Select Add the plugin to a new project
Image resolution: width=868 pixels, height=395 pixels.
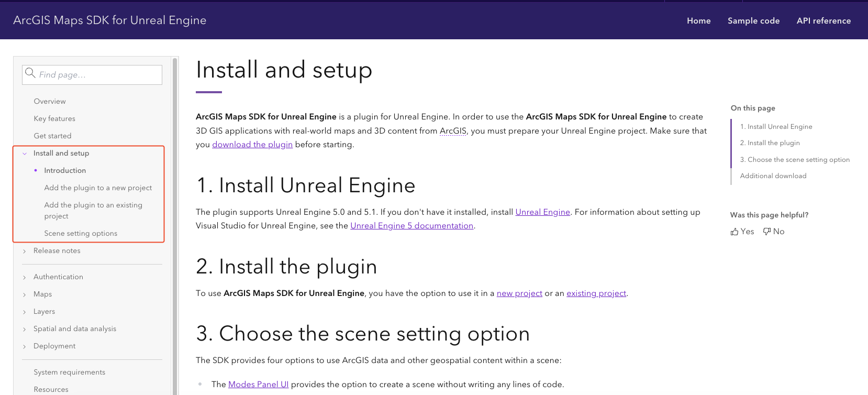98,188
